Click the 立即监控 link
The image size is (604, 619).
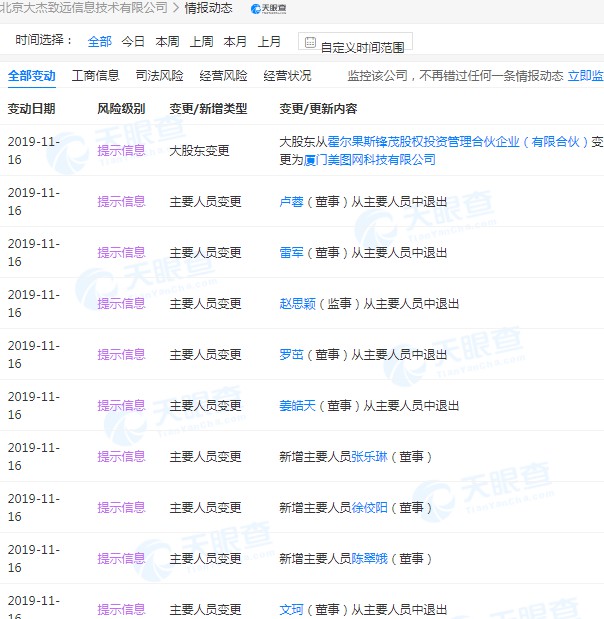click(586, 75)
